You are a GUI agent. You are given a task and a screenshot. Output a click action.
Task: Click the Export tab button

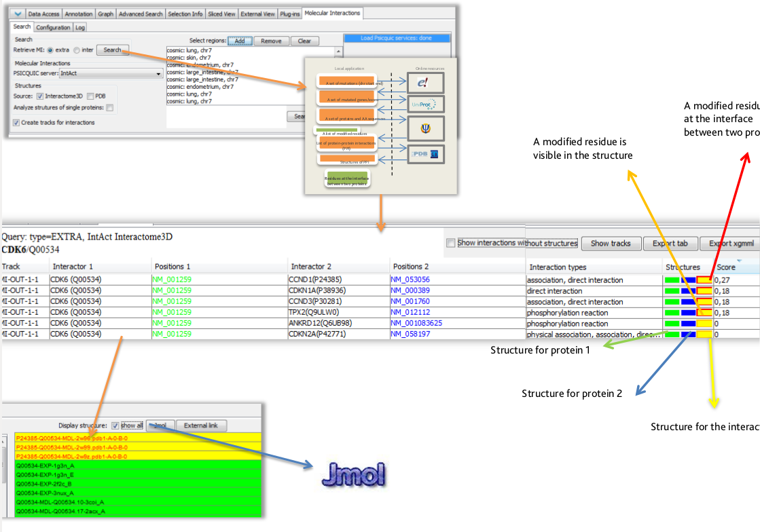point(670,244)
